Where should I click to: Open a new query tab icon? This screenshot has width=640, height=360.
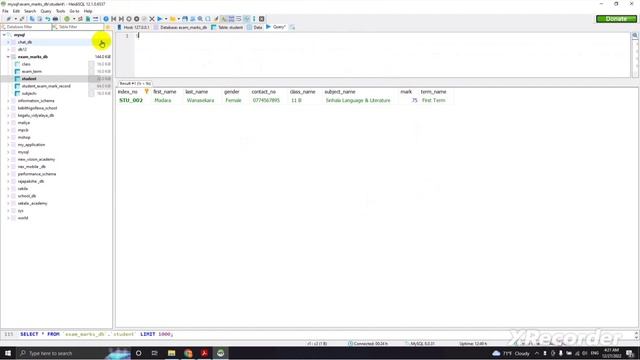pyautogui.click(x=292, y=27)
